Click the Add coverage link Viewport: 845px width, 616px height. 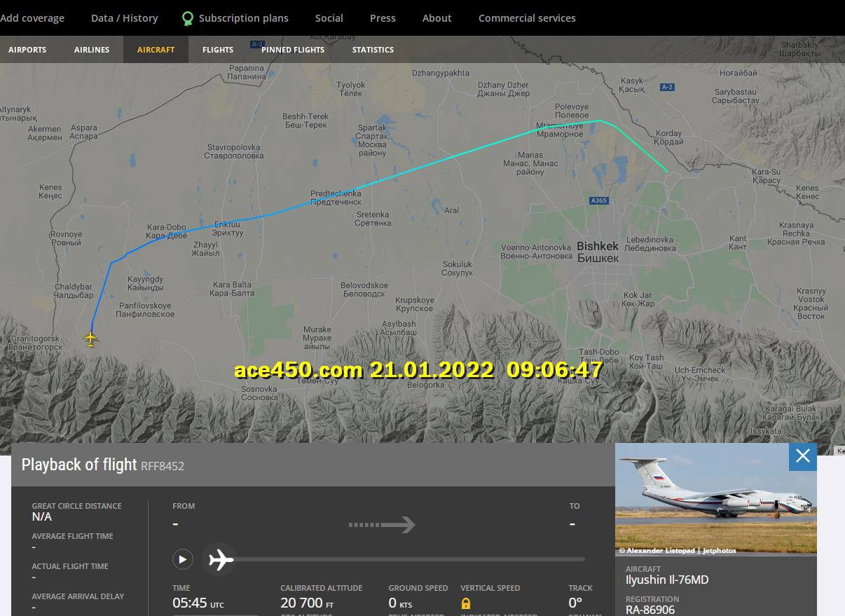[32, 18]
